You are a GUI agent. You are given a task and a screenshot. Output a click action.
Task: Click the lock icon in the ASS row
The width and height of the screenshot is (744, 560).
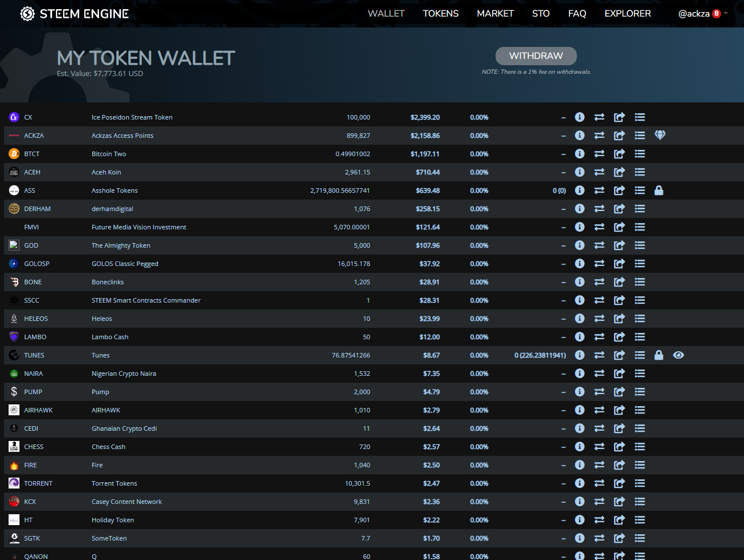(x=659, y=190)
